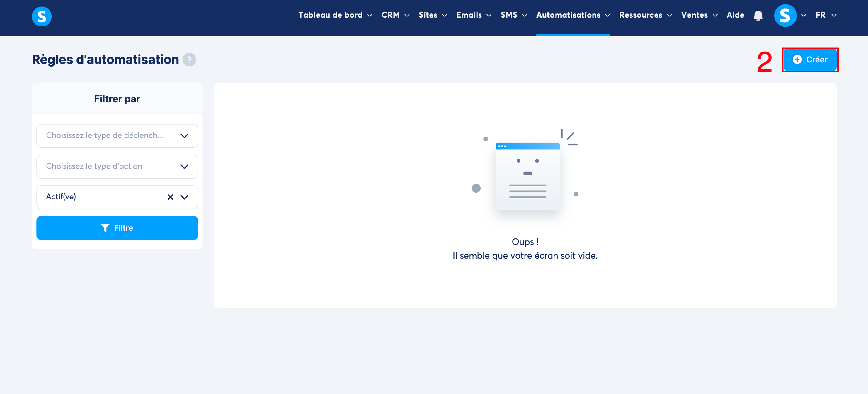Screen dimensions: 868x394
Task: Open the Ressources menu
Action: coord(645,15)
